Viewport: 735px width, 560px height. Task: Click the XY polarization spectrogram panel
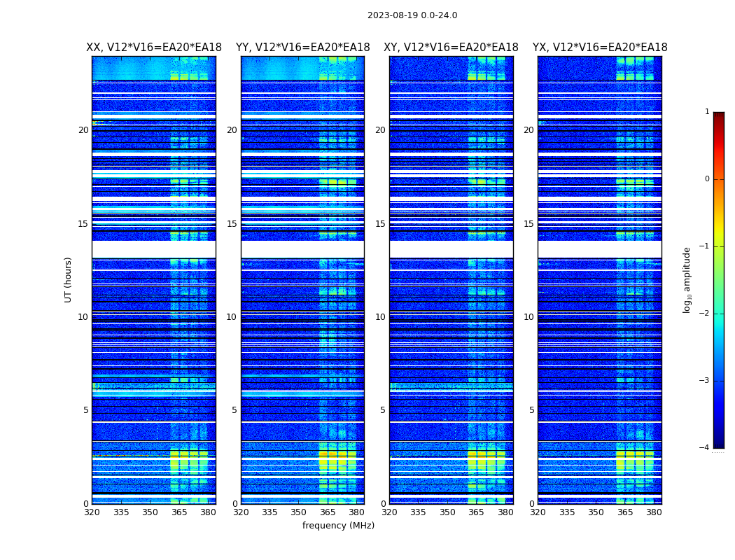coord(451,280)
